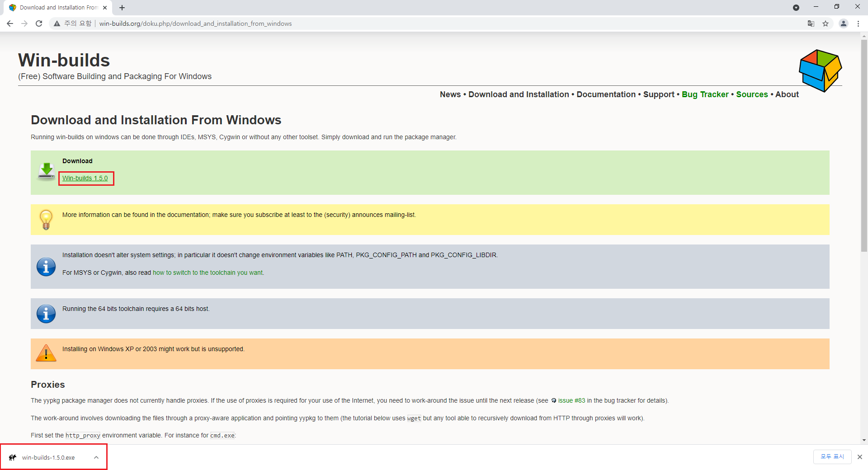Click the Win-builds box logo
Image resolution: width=868 pixels, height=470 pixels.
point(821,70)
